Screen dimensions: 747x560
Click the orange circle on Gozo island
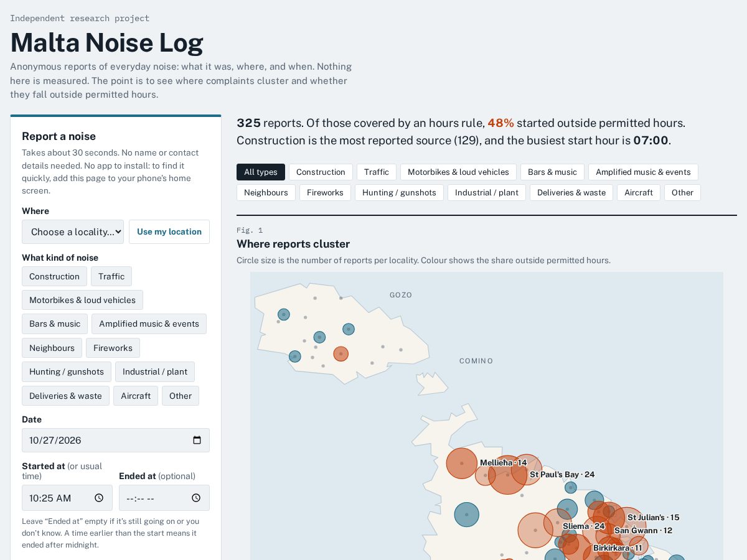click(x=341, y=354)
